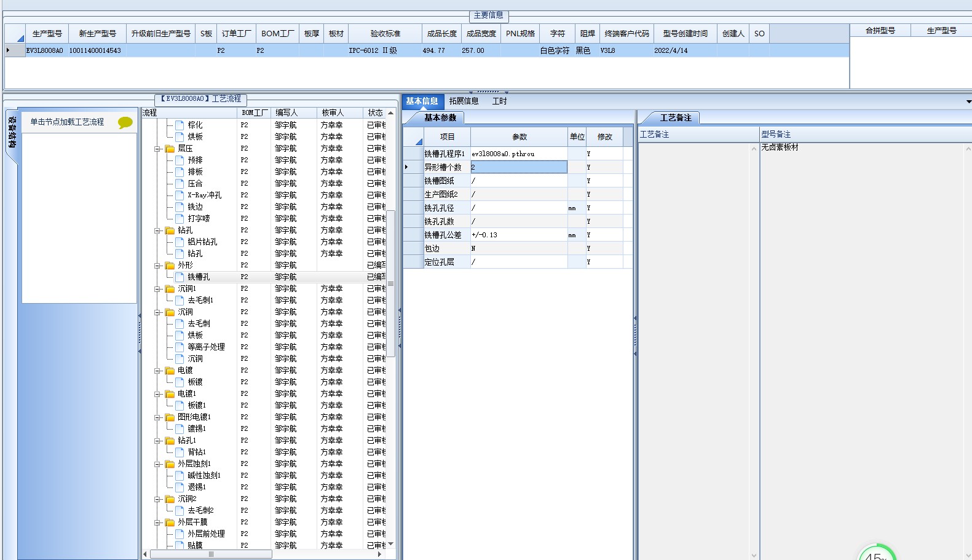Click the folder icon beside 外层干膜
The height and width of the screenshot is (560, 972).
pyautogui.click(x=170, y=523)
